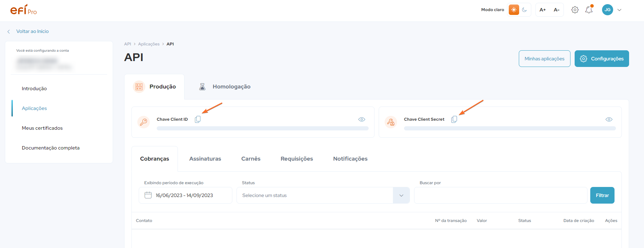Focus the Buscar por search field
The width and height of the screenshot is (644, 248).
500,195
